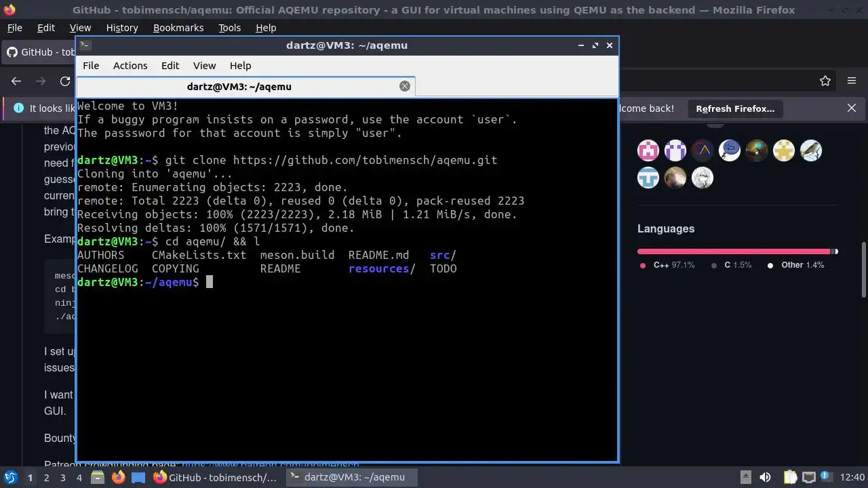Image resolution: width=868 pixels, height=488 pixels.
Task: Open the light-blue T pixel contributor avatar
Action: 648,178
